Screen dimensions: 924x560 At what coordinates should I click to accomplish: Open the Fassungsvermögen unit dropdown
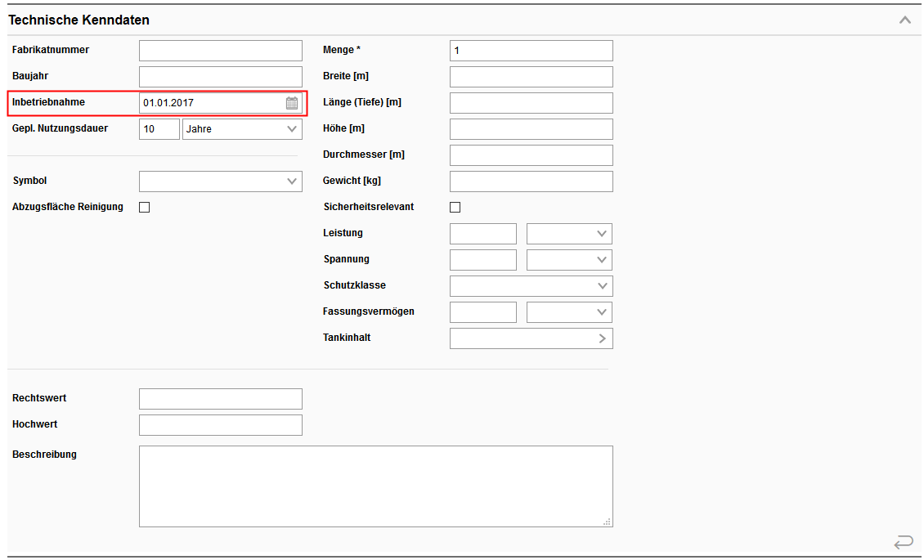tap(569, 312)
